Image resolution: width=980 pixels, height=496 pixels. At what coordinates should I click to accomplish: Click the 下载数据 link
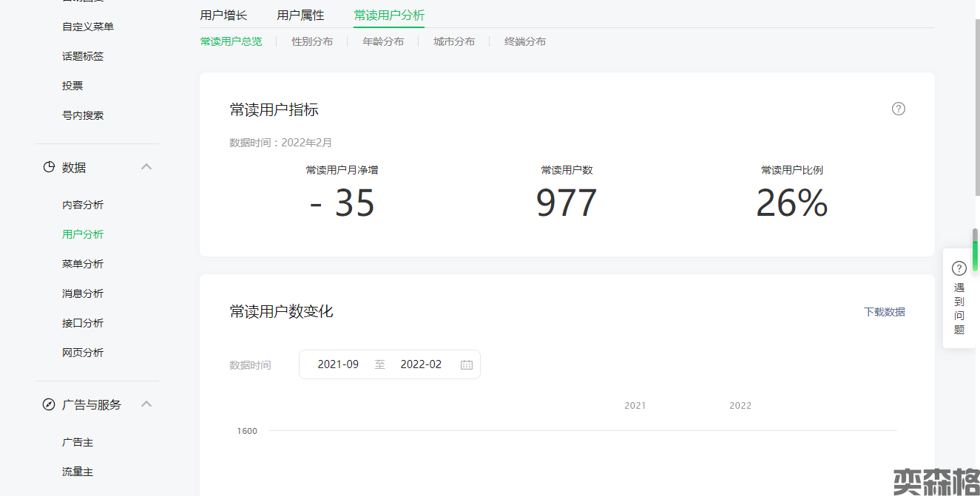(x=884, y=312)
